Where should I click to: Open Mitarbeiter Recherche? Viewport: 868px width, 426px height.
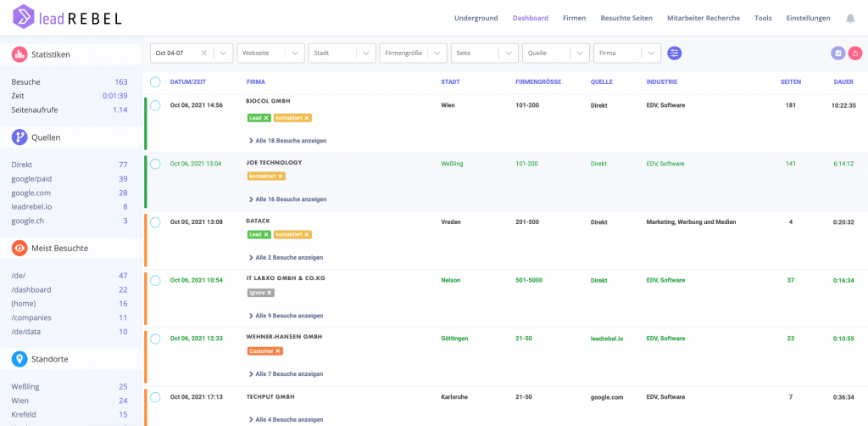[x=704, y=19]
